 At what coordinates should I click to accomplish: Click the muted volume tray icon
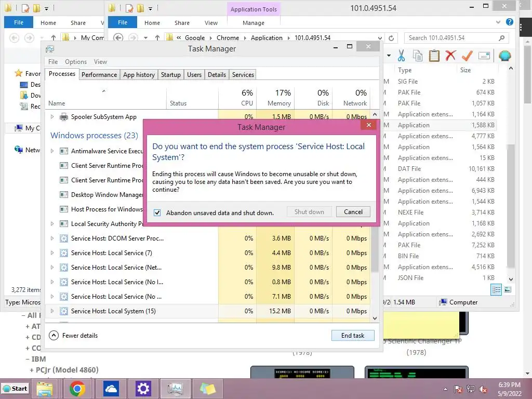[x=483, y=389]
